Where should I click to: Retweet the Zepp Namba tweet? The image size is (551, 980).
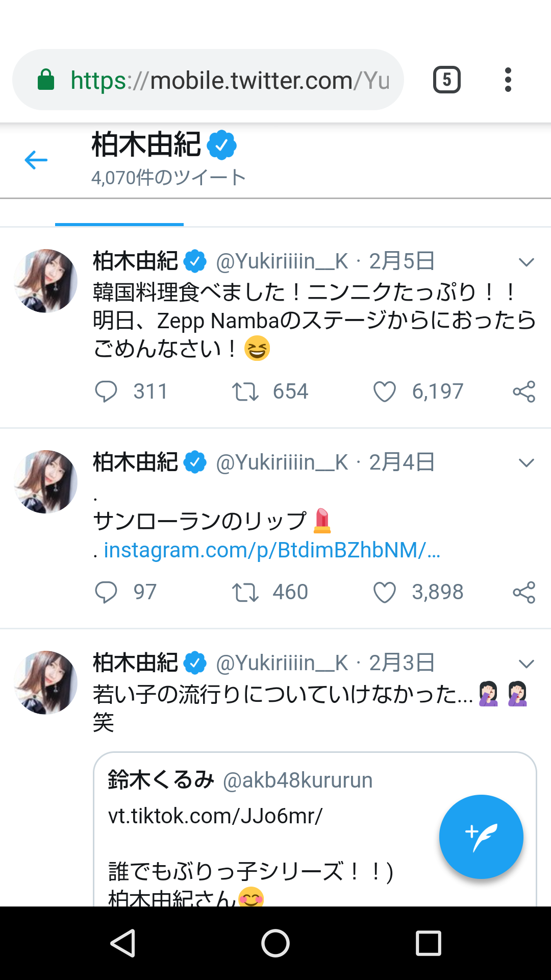[x=245, y=391]
